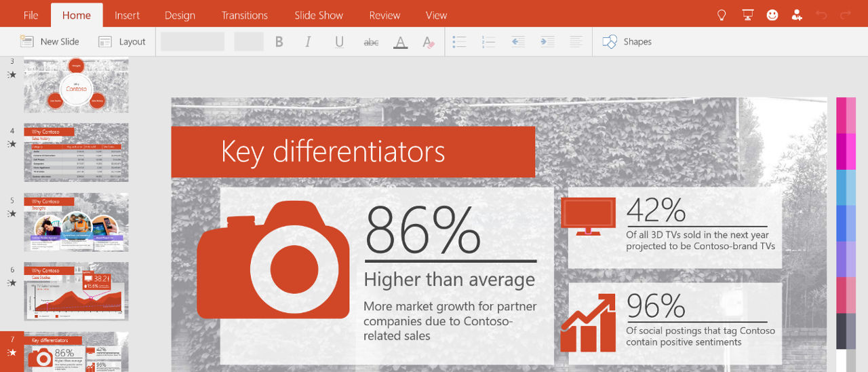Open the paragraph alignment options
The width and height of the screenshot is (868, 372).
[x=576, y=42]
